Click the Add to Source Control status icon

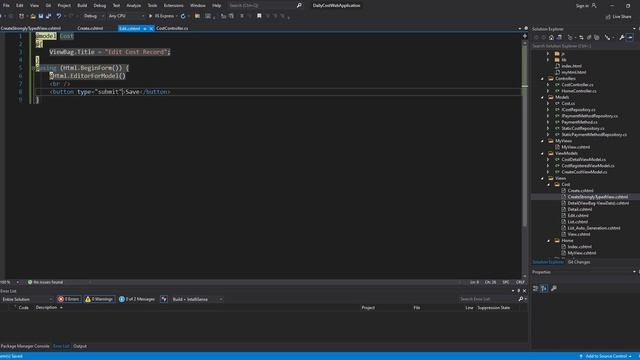[x=581, y=356]
